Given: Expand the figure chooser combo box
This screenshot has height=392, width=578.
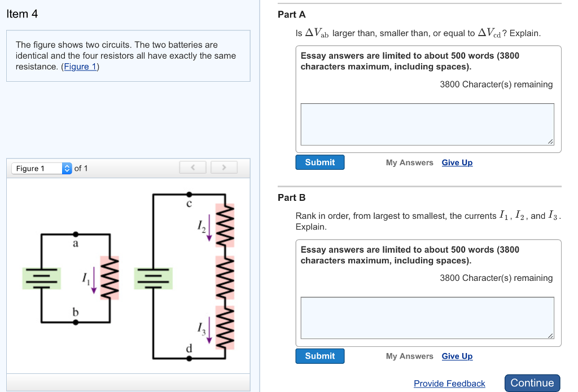Looking at the screenshot, I should (41, 168).
